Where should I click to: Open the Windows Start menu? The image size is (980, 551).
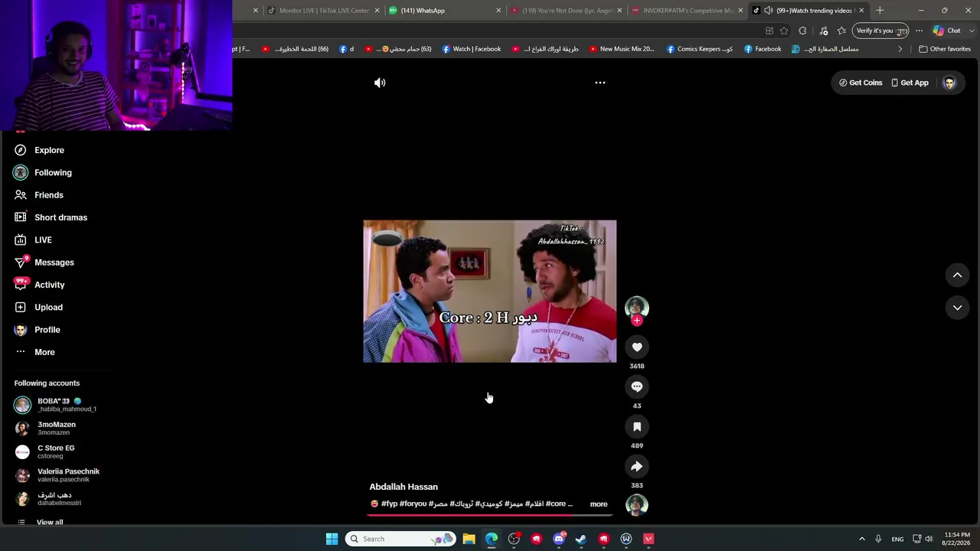[x=332, y=539]
